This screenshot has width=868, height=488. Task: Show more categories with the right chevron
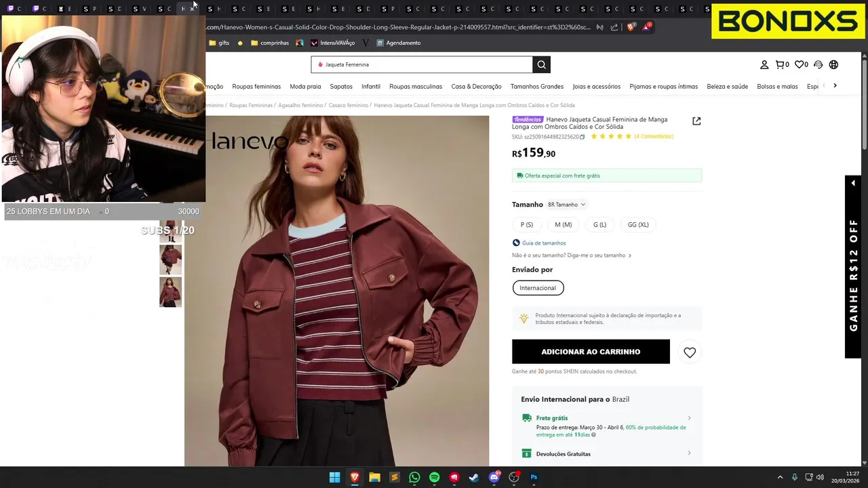[x=835, y=86]
